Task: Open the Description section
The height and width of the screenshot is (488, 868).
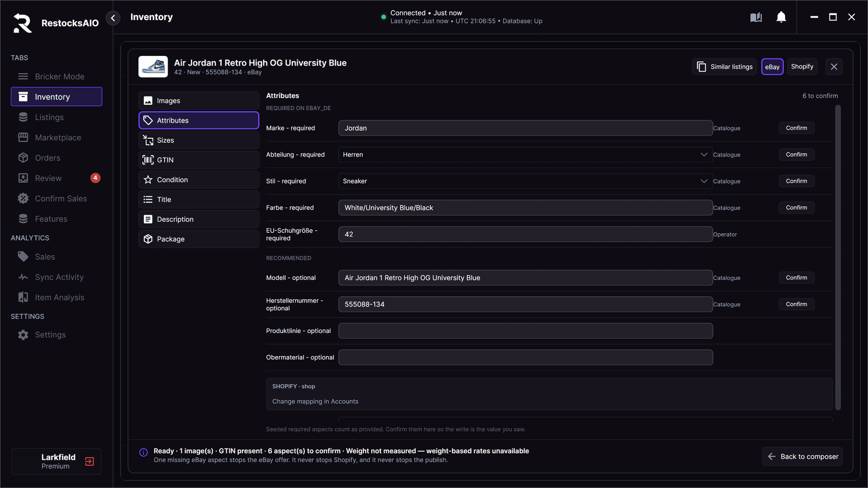Action: click(199, 220)
